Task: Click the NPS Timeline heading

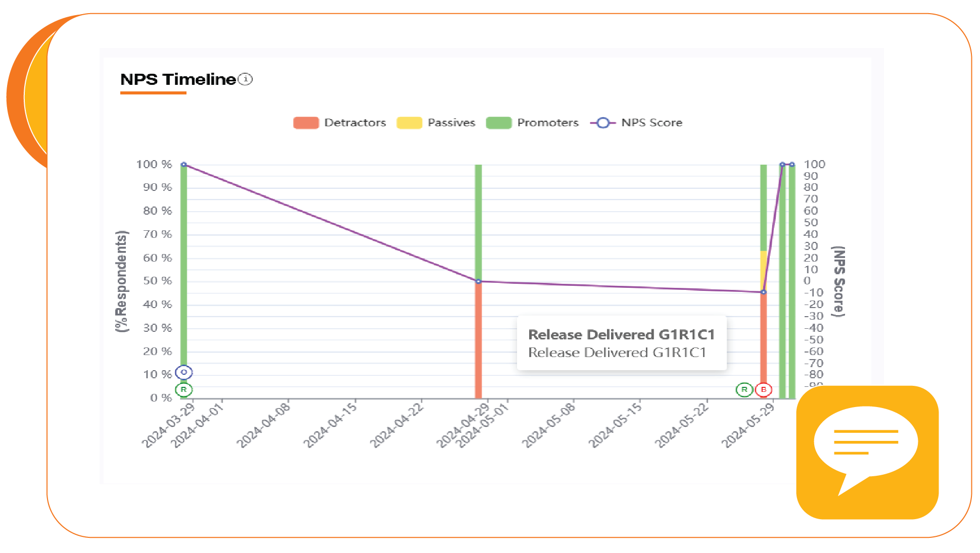Action: (178, 79)
